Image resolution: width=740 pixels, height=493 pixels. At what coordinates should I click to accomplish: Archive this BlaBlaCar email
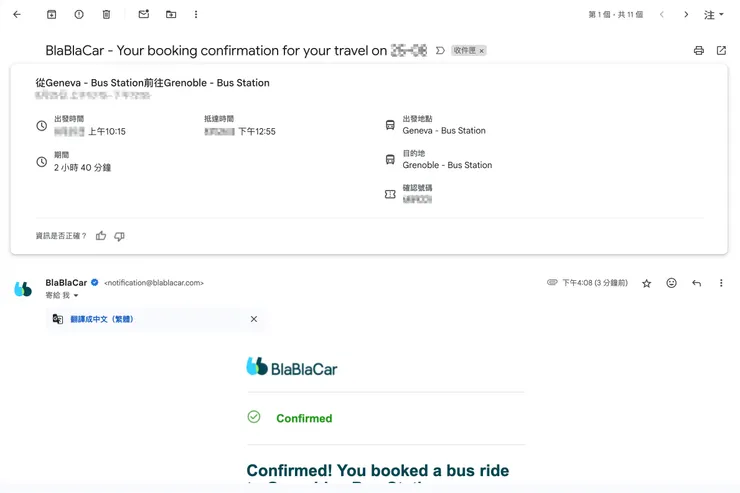point(52,15)
